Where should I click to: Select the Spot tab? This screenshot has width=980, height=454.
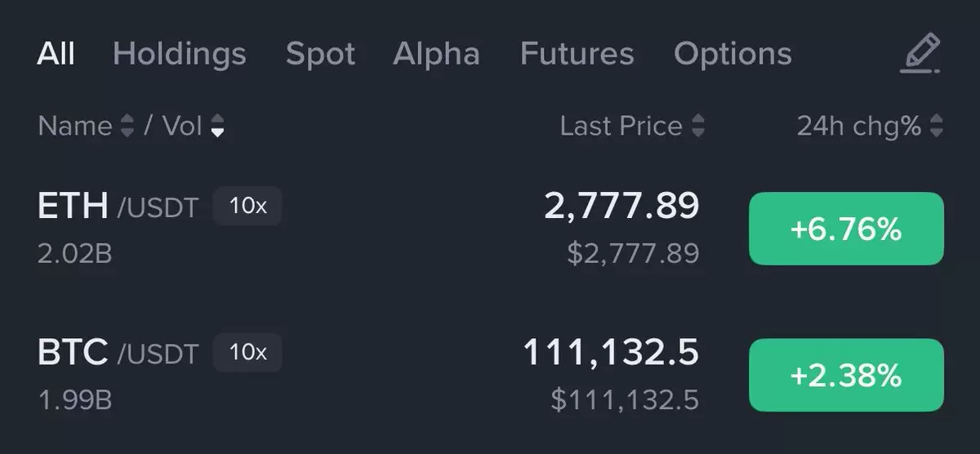pos(320,56)
